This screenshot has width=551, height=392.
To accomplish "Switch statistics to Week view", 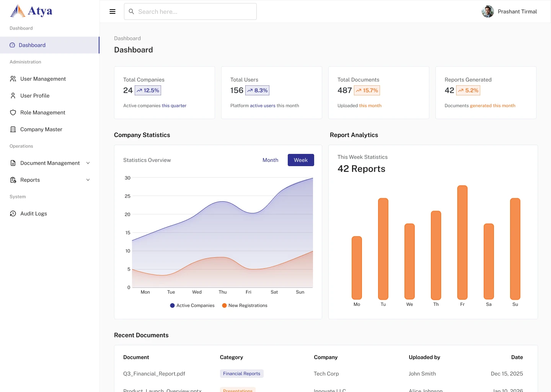I will (301, 160).
